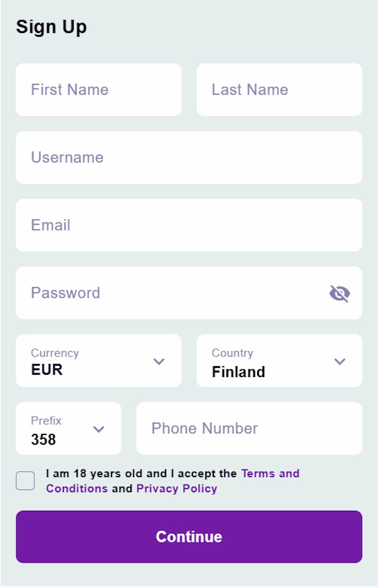This screenshot has height=588, width=379.
Task: Click into the Last Name field
Action: coord(279,90)
